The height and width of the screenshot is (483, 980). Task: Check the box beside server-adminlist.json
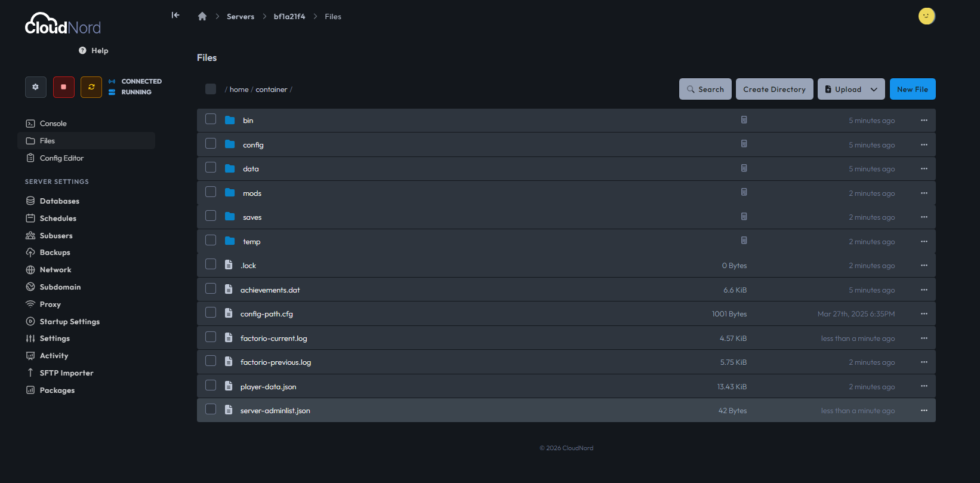coord(211,410)
